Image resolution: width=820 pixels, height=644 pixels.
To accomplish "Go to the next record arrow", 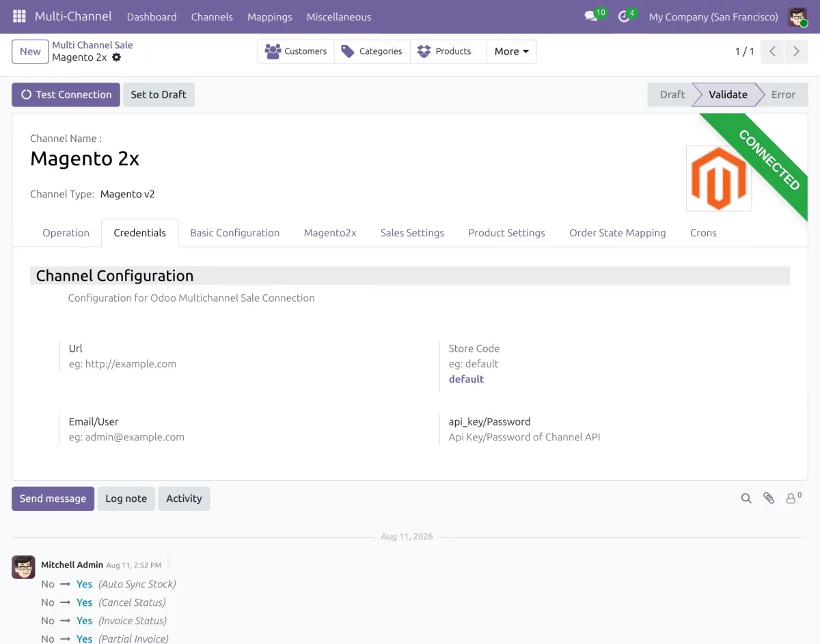I will click(x=796, y=51).
